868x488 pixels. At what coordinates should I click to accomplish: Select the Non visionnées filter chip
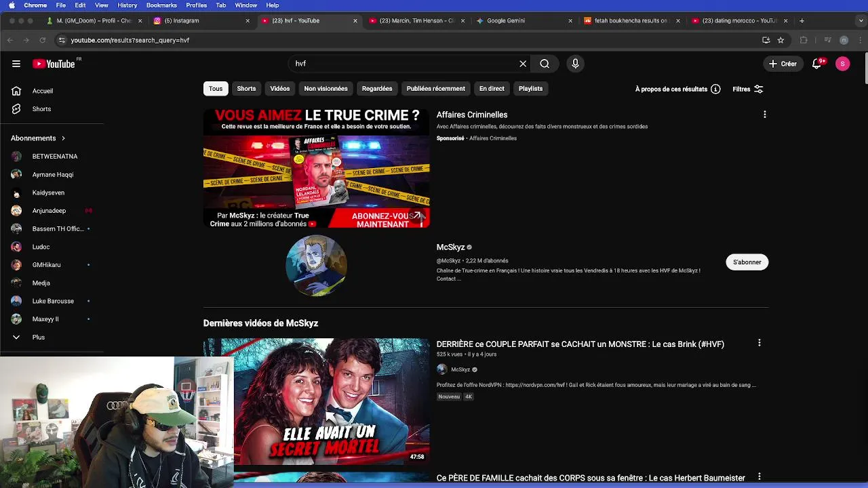click(x=326, y=89)
